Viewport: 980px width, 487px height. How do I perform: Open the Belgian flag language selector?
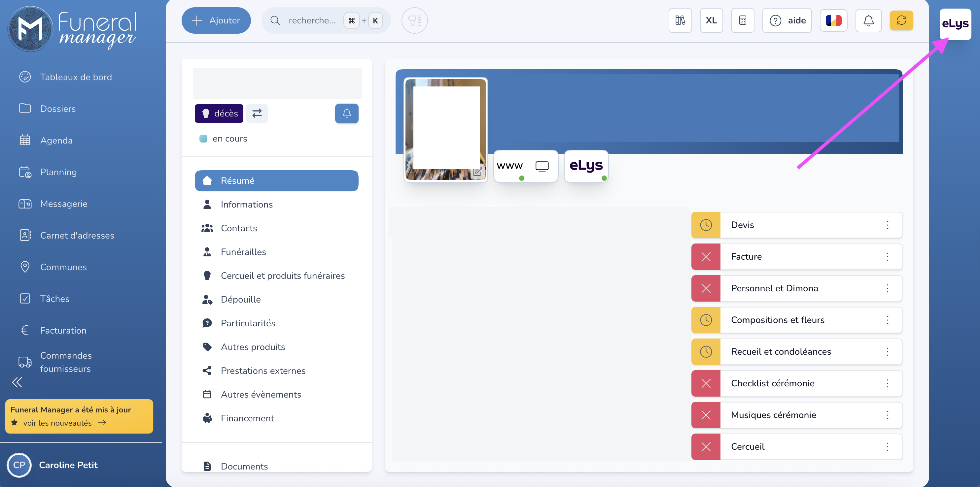[833, 20]
